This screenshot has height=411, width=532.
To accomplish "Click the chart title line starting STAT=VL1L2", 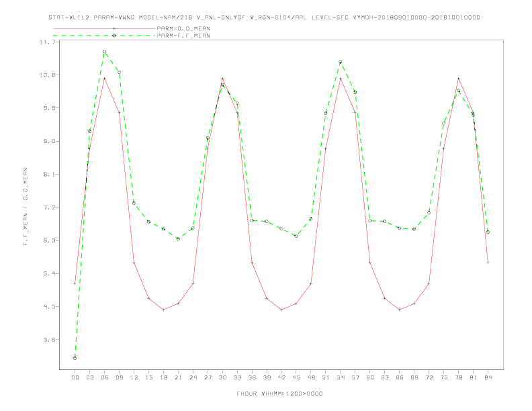I will click(264, 17).
